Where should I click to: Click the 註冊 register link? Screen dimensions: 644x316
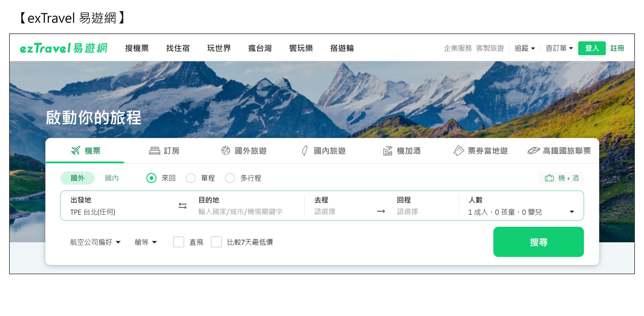click(617, 48)
